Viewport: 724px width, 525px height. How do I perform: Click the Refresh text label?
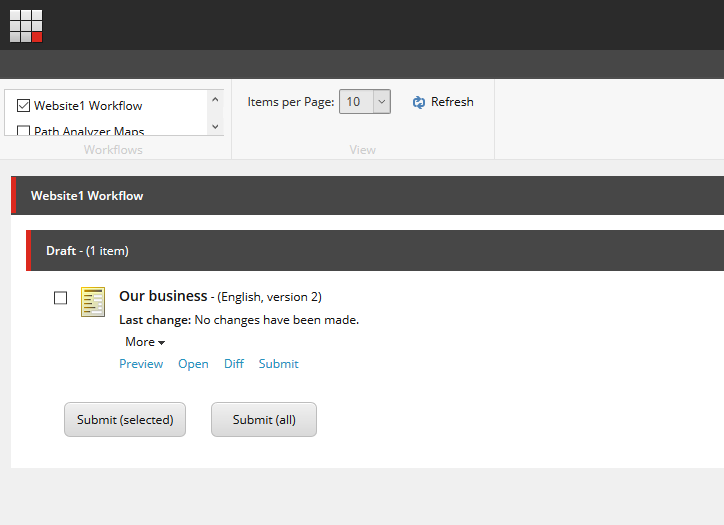452,102
